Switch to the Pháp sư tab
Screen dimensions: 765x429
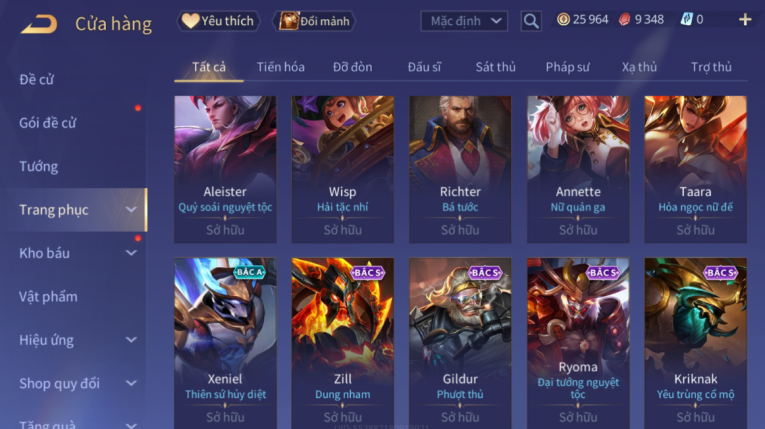(x=567, y=67)
